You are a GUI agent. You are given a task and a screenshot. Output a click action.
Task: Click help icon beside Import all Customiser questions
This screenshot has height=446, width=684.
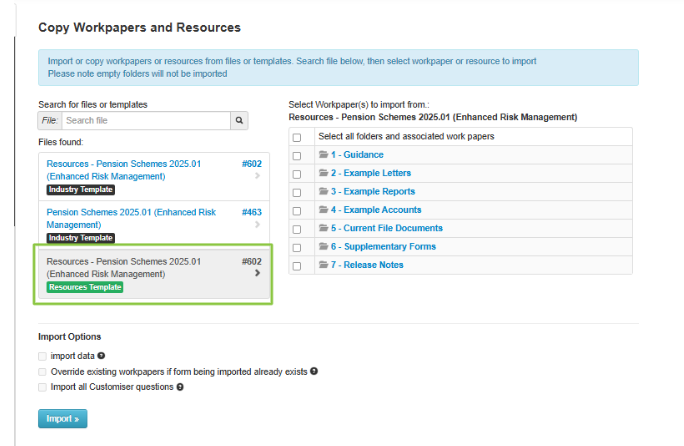(x=180, y=386)
